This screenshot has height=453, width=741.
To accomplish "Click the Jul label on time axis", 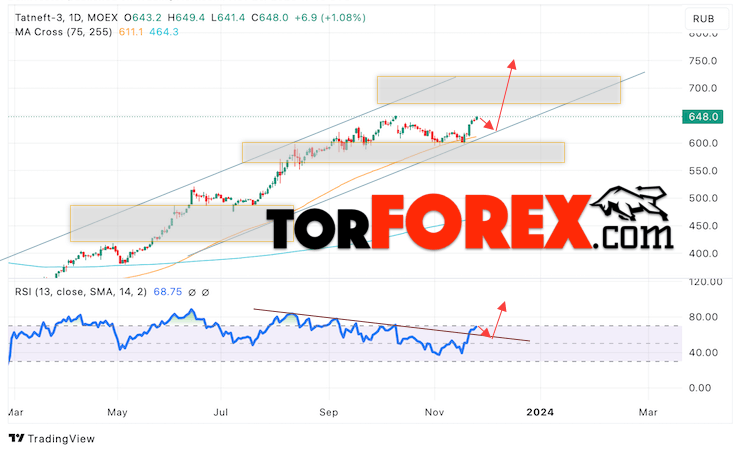I will click(x=221, y=412).
